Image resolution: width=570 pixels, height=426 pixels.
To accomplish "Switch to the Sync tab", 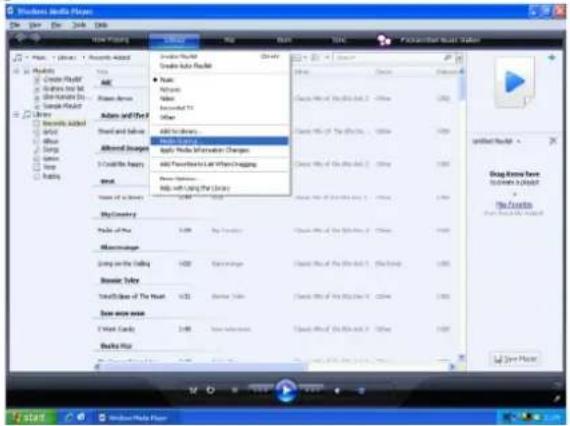I will coord(338,40).
